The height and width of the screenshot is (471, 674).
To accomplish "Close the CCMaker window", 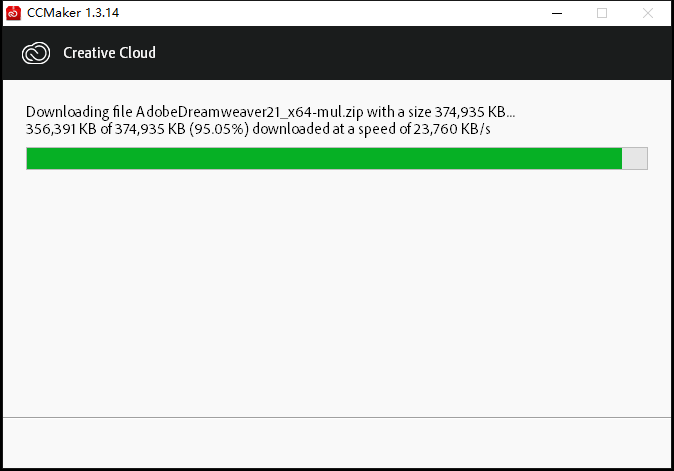I will click(x=649, y=12).
